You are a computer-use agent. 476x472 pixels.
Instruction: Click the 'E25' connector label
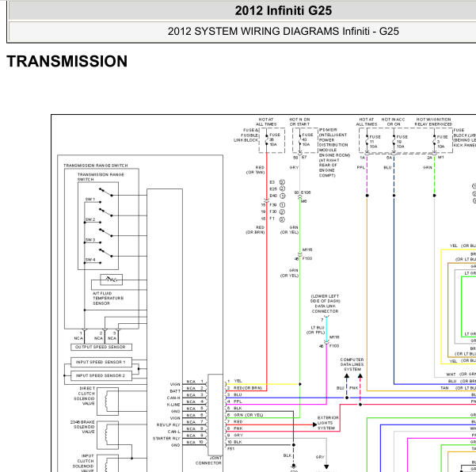pyautogui.click(x=273, y=188)
